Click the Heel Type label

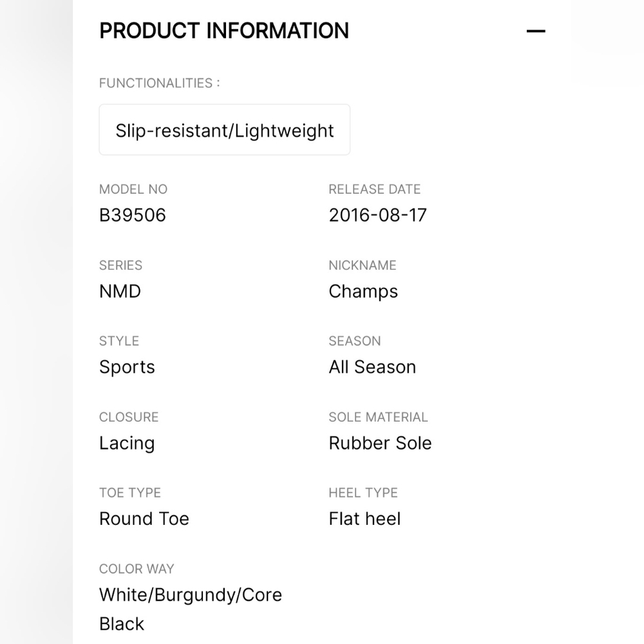tap(363, 493)
